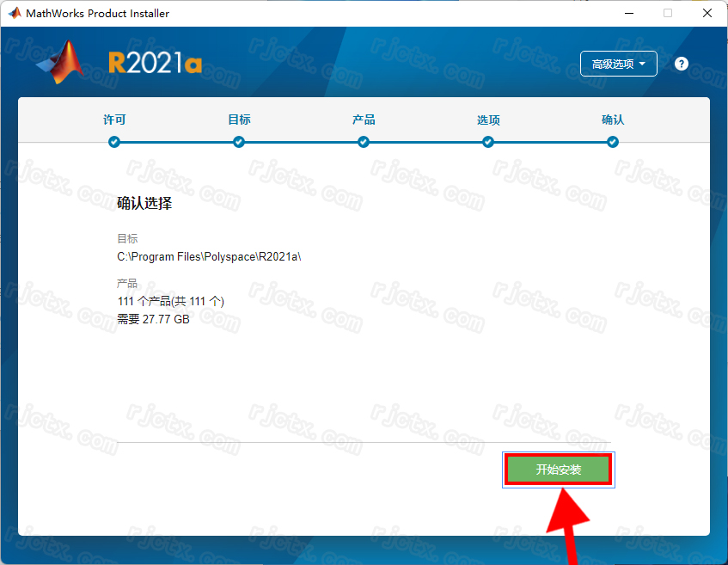Close the MathWorks Product Installer window
The width and height of the screenshot is (728, 565).
(706, 13)
